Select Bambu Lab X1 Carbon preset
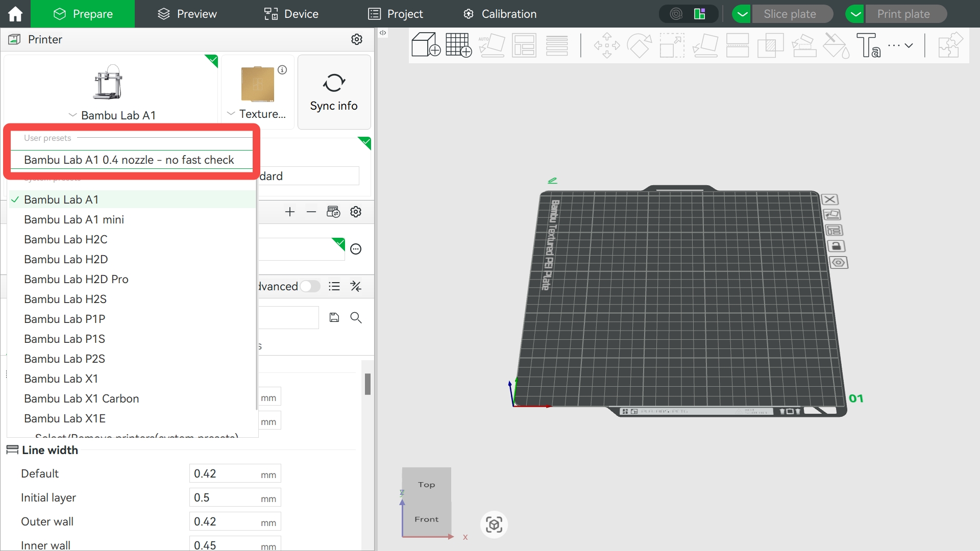Screen dimensions: 980x551 point(131,398)
